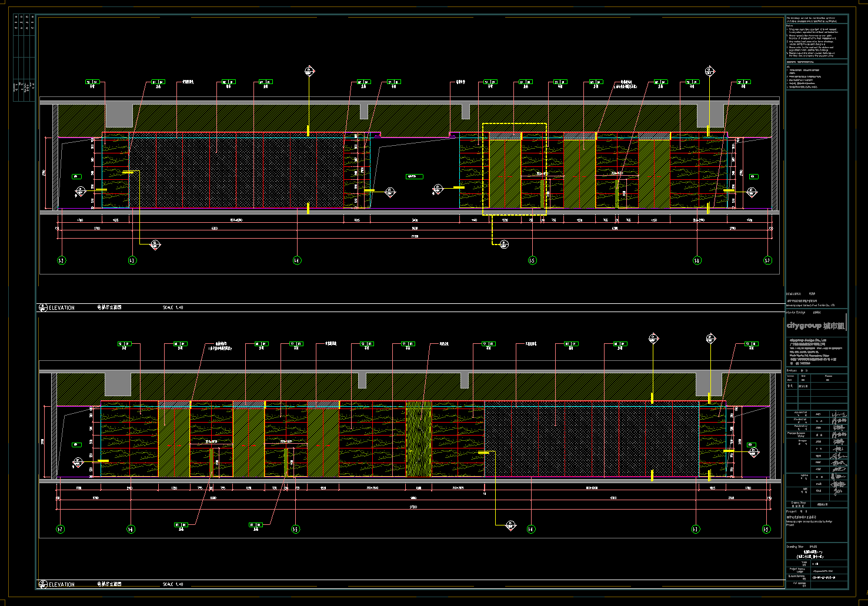Select the top-right section diamond marker above upper elevation
Screen dimensions: 868x606
click(710, 72)
